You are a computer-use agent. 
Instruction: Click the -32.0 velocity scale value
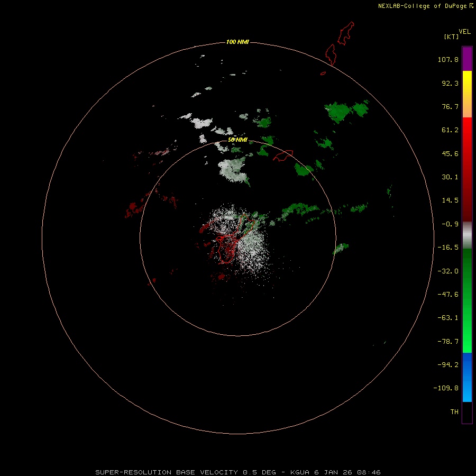[x=448, y=271]
